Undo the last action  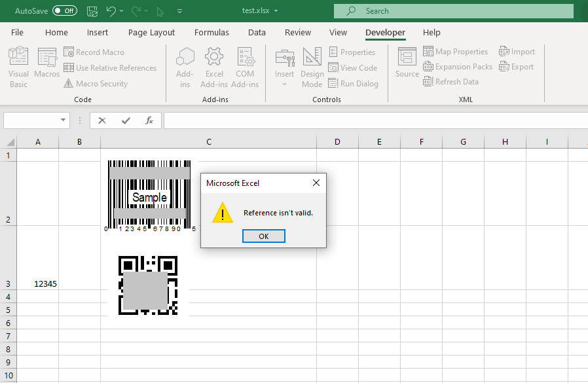click(x=111, y=11)
